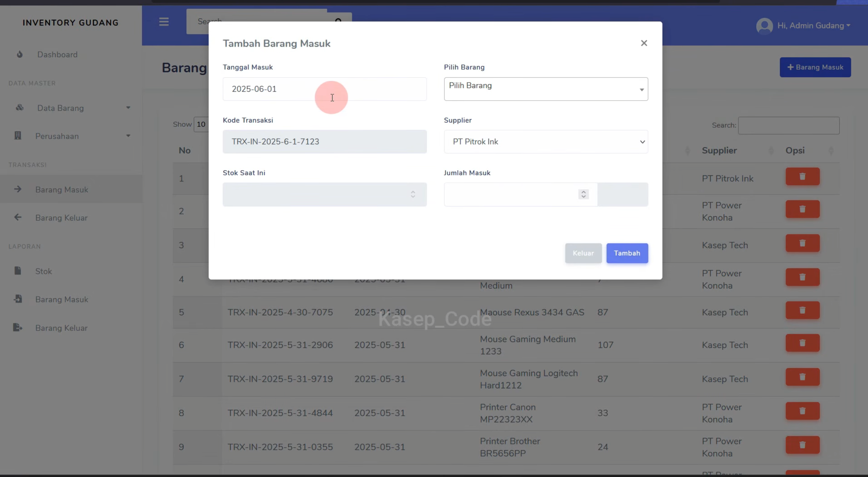Click the Dashboard flame icon
The width and height of the screenshot is (868, 477).
20,54
